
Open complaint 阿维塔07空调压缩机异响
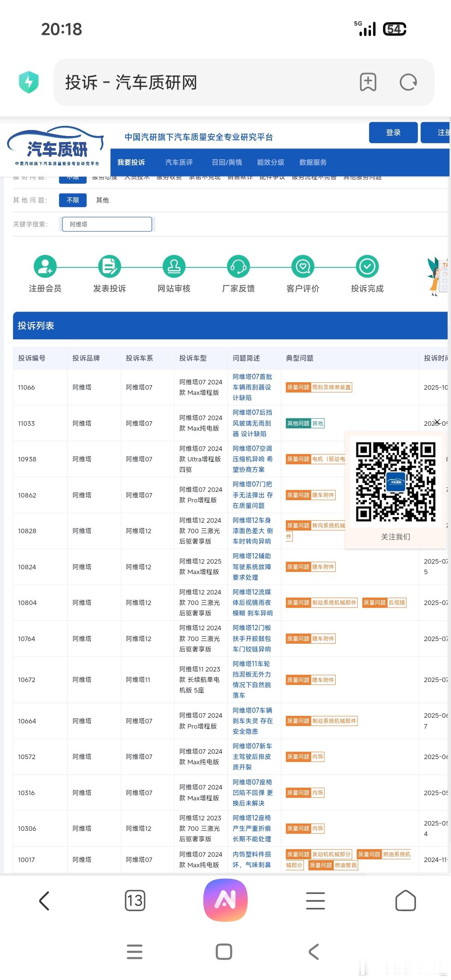[x=253, y=459]
